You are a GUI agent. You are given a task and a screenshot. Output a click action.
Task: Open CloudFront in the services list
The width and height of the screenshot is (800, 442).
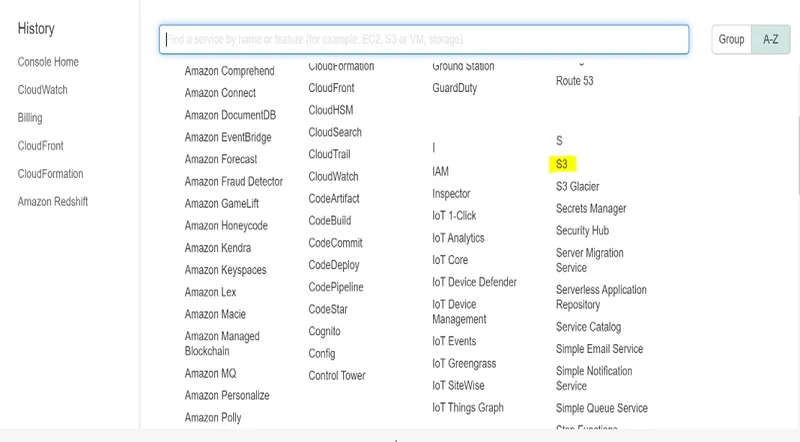coord(331,88)
